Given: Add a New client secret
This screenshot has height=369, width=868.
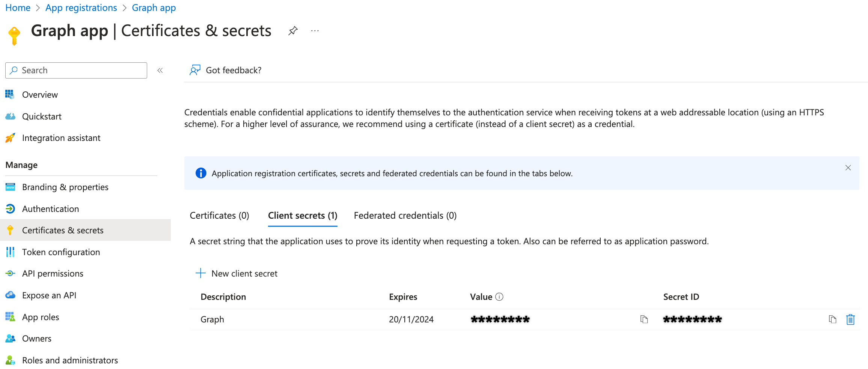Looking at the screenshot, I should point(237,274).
